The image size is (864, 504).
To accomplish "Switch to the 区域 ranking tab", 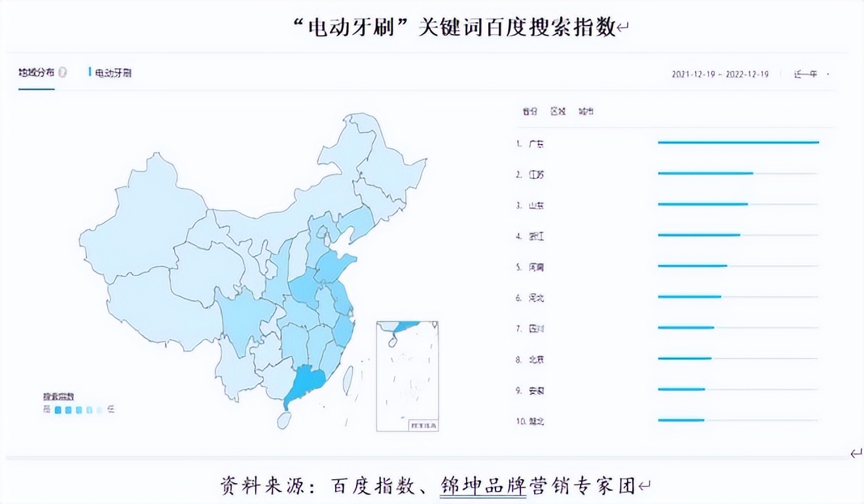I will coord(558,111).
